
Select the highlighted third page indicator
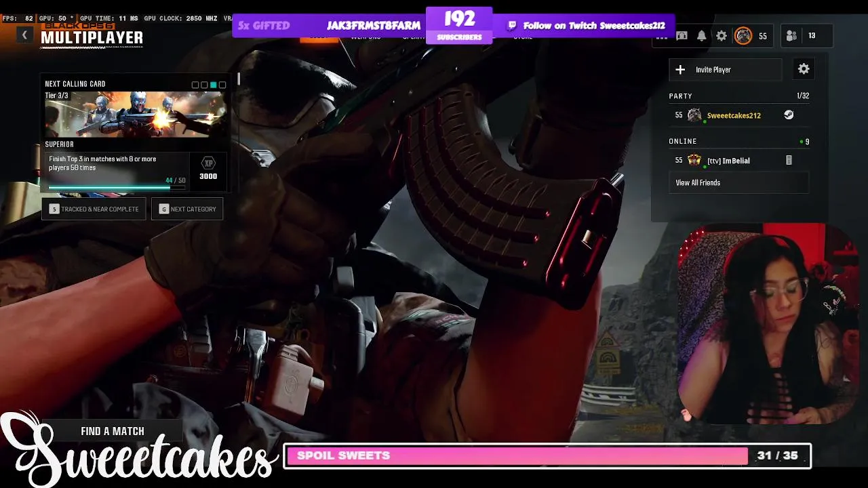[x=213, y=85]
